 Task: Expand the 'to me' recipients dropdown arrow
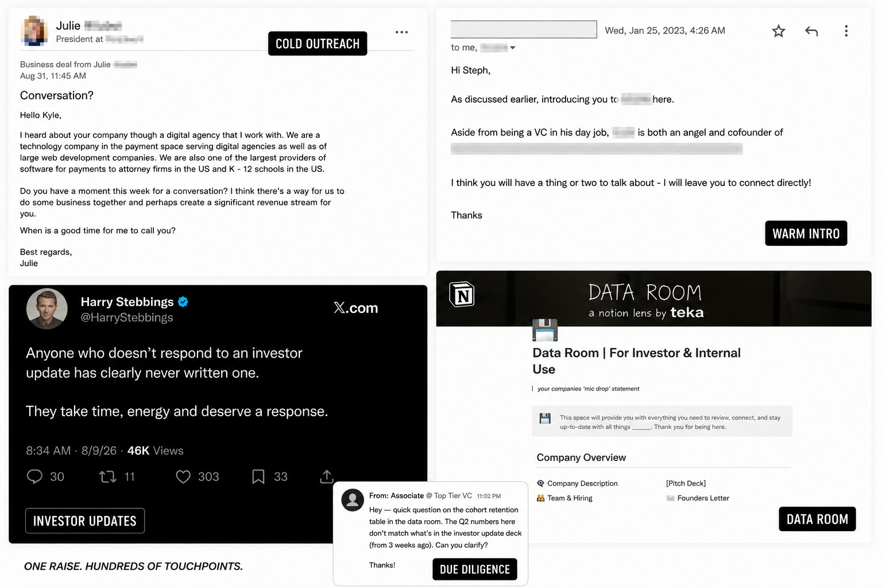[513, 48]
